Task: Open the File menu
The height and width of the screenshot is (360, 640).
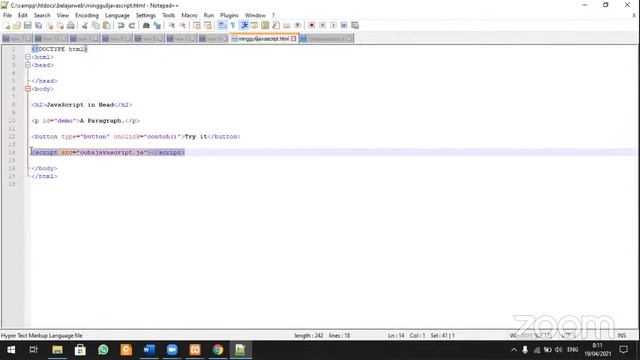Action: [x=7, y=15]
